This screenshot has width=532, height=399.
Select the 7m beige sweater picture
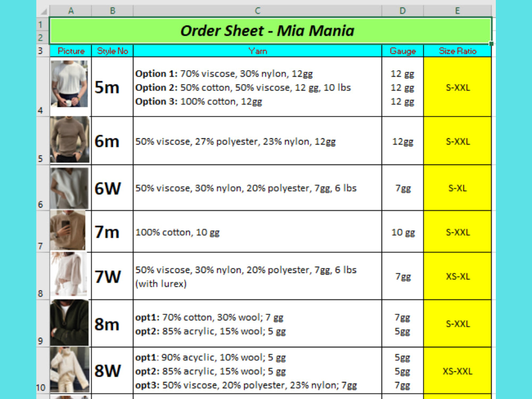(x=68, y=230)
